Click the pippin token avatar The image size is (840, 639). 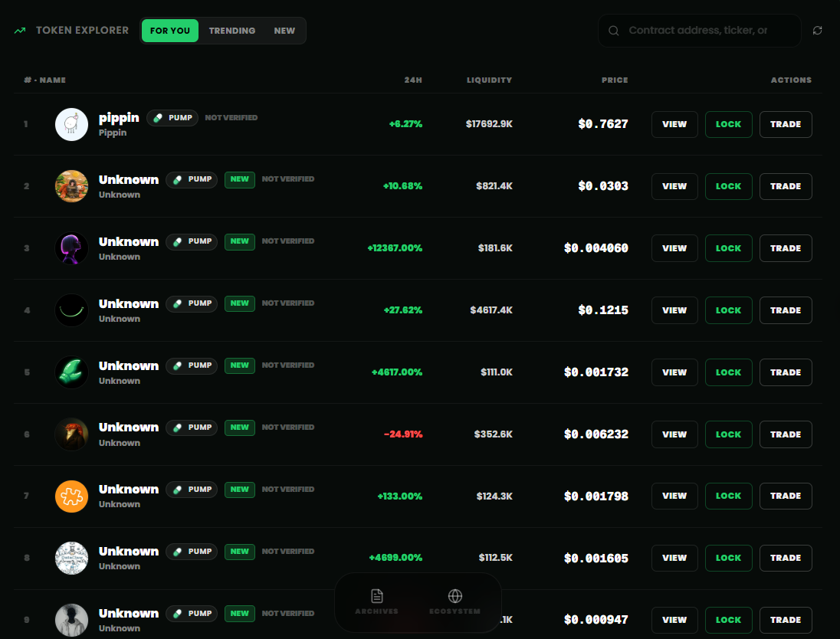point(72,124)
